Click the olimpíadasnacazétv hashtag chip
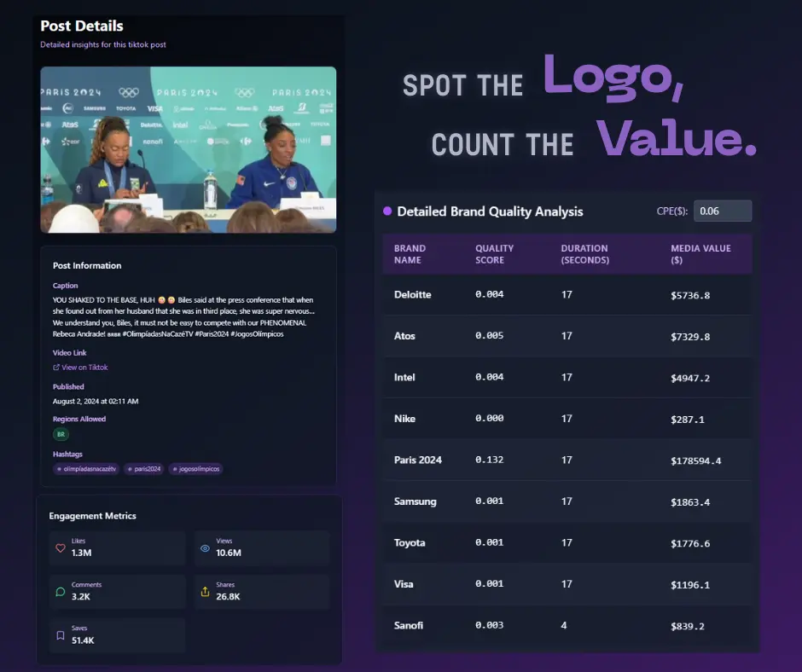Screen dimensions: 802x672 pyautogui.click(x=86, y=468)
